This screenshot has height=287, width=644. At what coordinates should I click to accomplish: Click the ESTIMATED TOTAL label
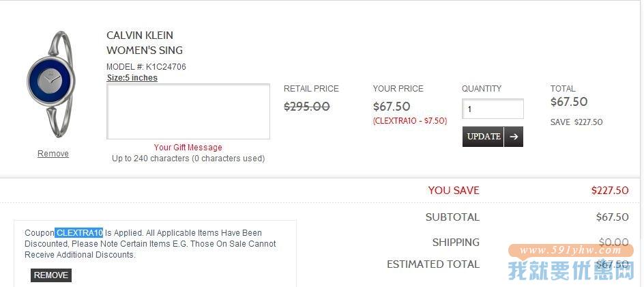pos(433,264)
